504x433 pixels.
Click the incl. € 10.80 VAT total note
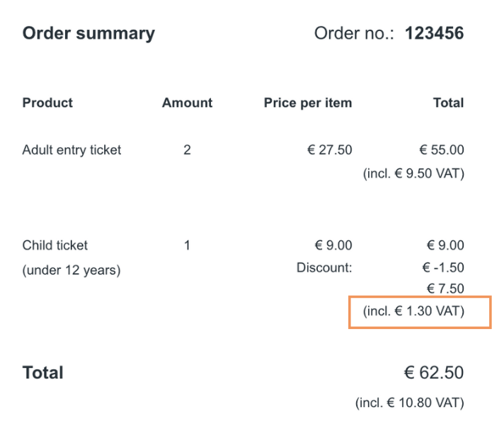410,403
